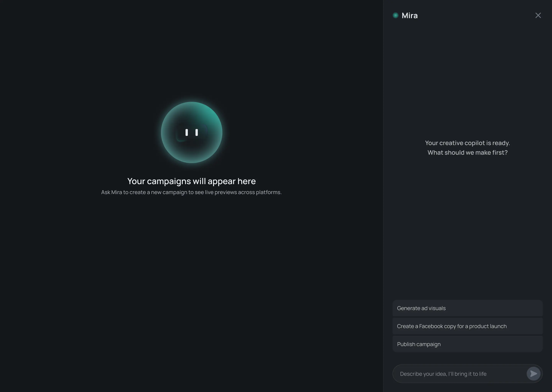
Task: Close the Mira assistant panel
Action: click(x=538, y=15)
